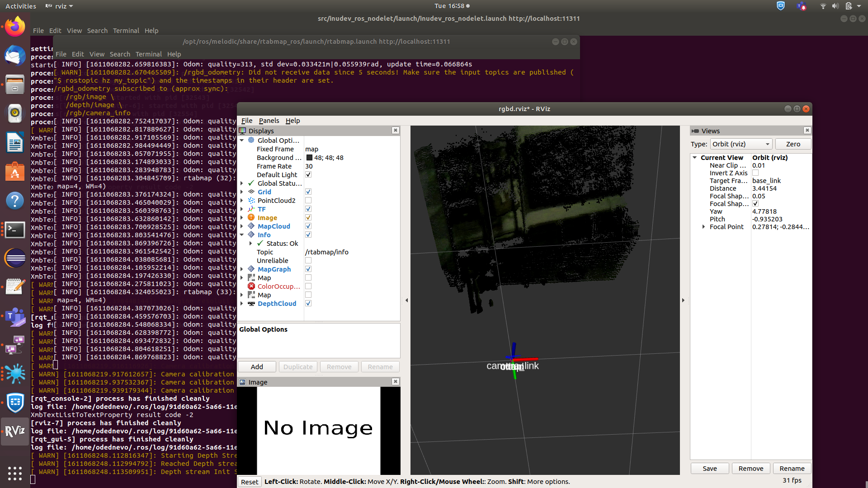Viewport: 868px width, 488px height.
Task: Click the Image warning status icon
Action: click(x=251, y=217)
